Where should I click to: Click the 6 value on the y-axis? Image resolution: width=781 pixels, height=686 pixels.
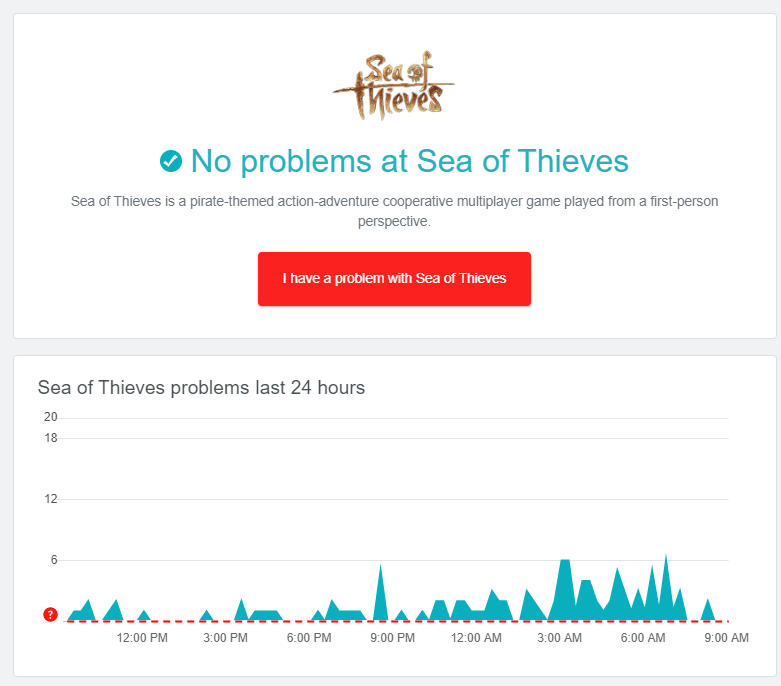54,560
